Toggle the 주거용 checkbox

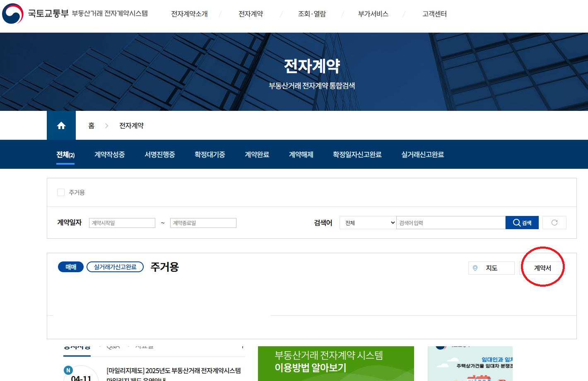61,192
